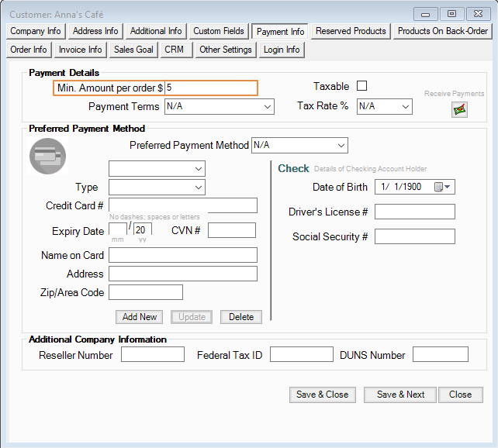This screenshot has width=498, height=448.
Task: Expand the Preferred Payment Method dropdown
Action: [x=341, y=145]
